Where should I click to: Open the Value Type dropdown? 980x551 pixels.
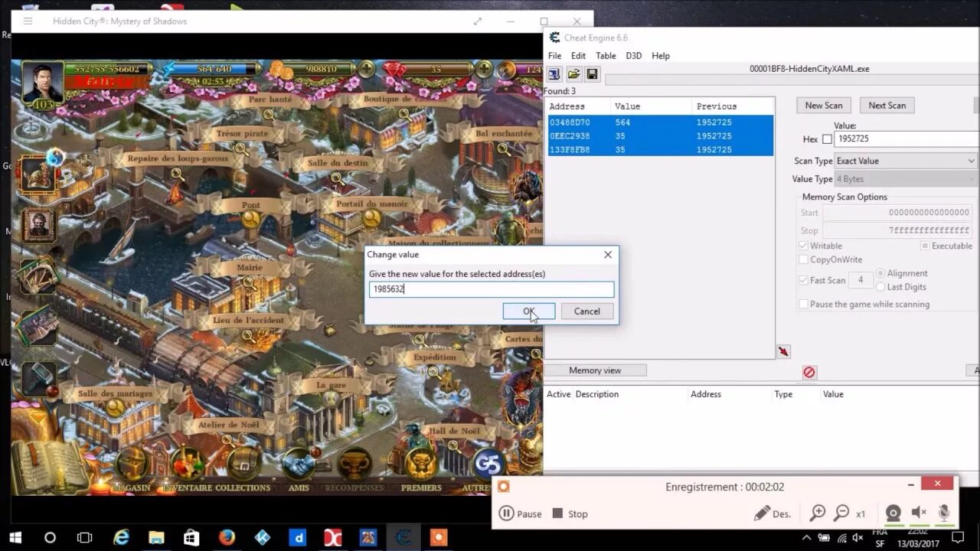click(x=906, y=179)
